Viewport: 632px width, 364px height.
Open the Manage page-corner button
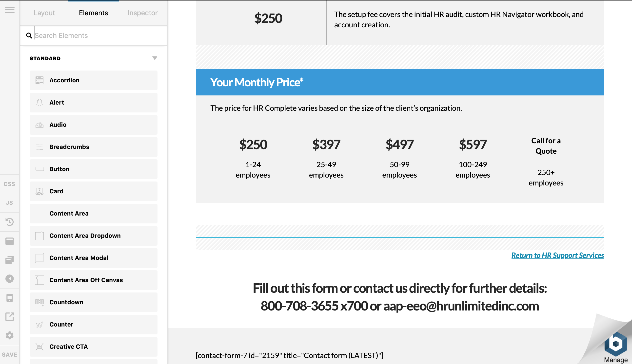[x=615, y=347]
